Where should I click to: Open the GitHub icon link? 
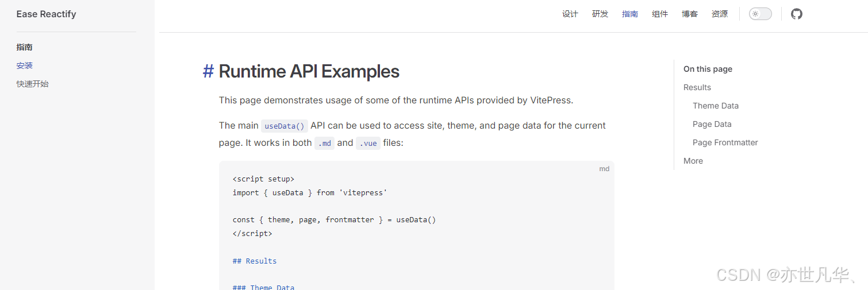coord(796,14)
